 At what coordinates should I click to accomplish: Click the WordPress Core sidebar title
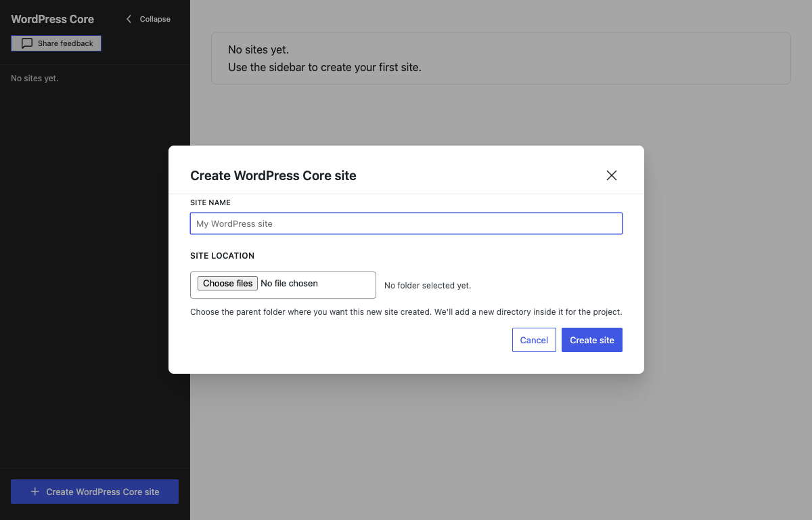tap(53, 19)
